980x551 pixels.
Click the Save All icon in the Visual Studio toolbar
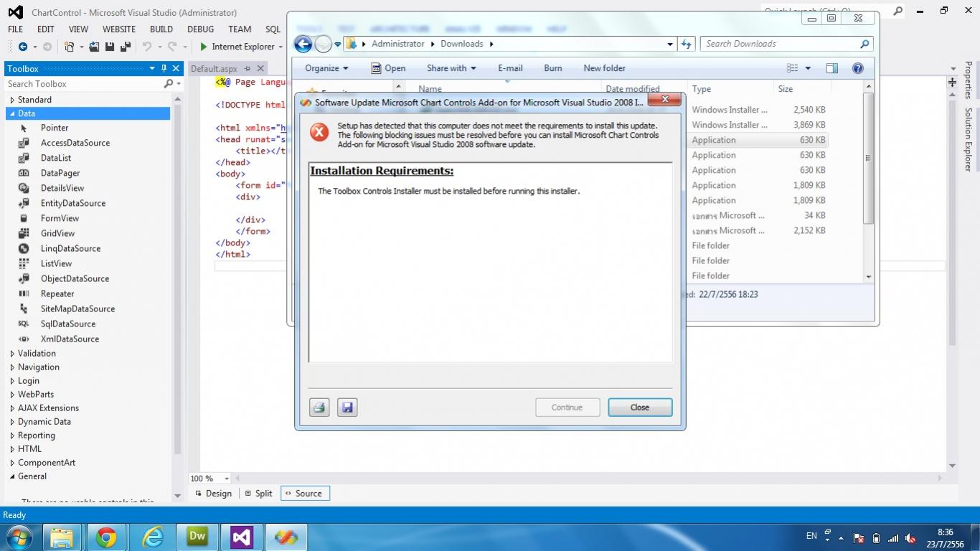pos(126,47)
